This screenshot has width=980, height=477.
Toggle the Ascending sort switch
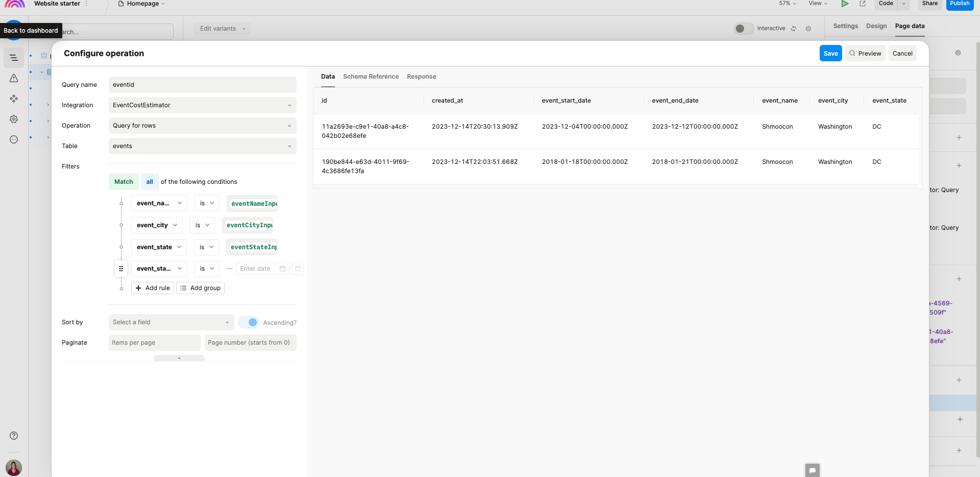tap(249, 322)
